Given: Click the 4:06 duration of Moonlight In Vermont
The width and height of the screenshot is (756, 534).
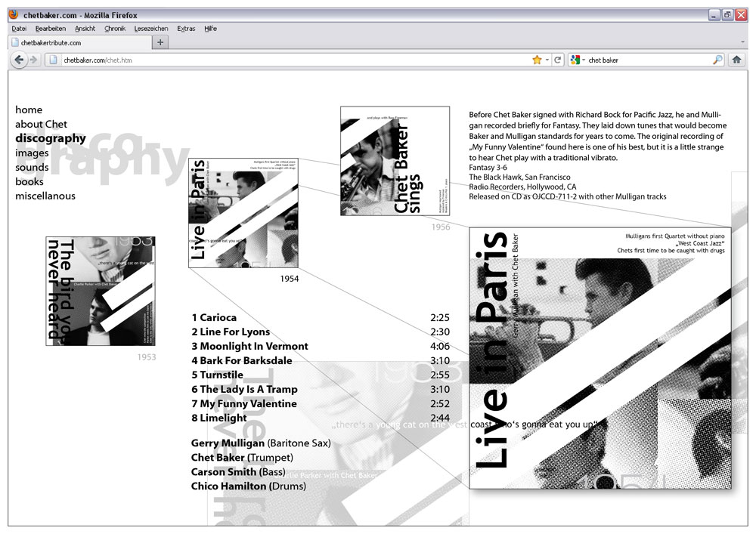Looking at the screenshot, I should click(440, 346).
